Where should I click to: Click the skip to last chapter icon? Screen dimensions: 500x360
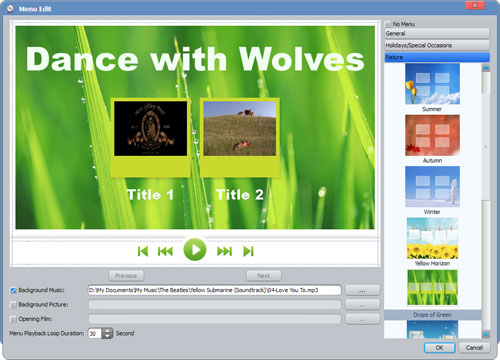click(248, 251)
